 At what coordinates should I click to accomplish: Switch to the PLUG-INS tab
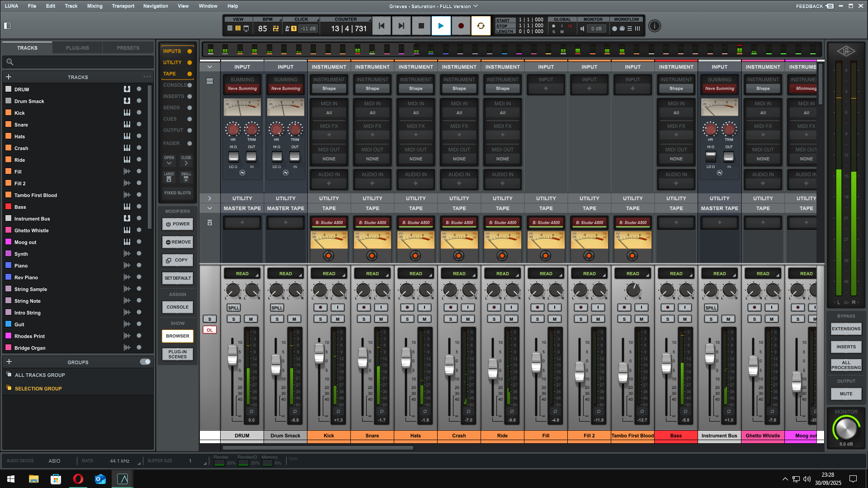click(x=77, y=48)
